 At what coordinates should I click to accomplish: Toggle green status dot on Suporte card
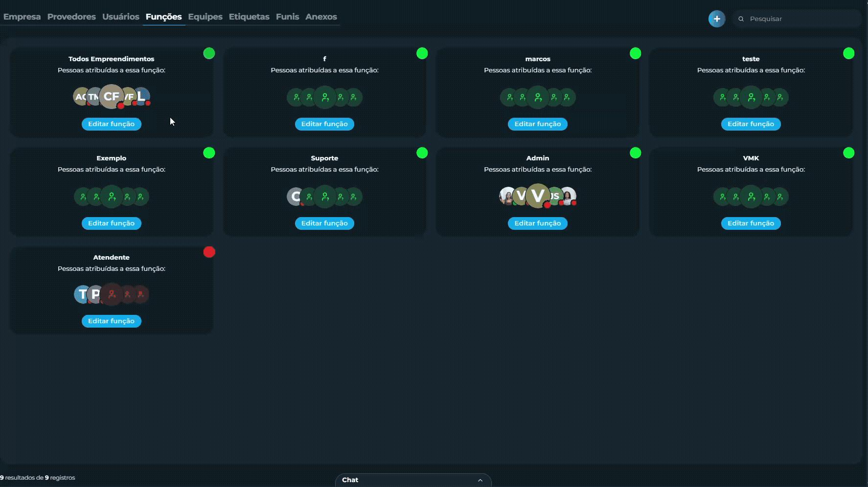pos(422,153)
